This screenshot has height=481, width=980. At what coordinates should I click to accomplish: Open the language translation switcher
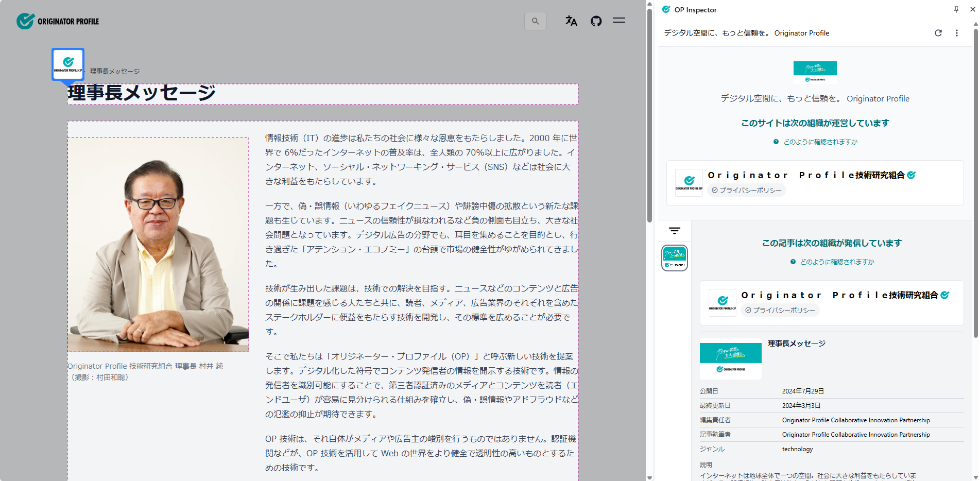pos(571,21)
